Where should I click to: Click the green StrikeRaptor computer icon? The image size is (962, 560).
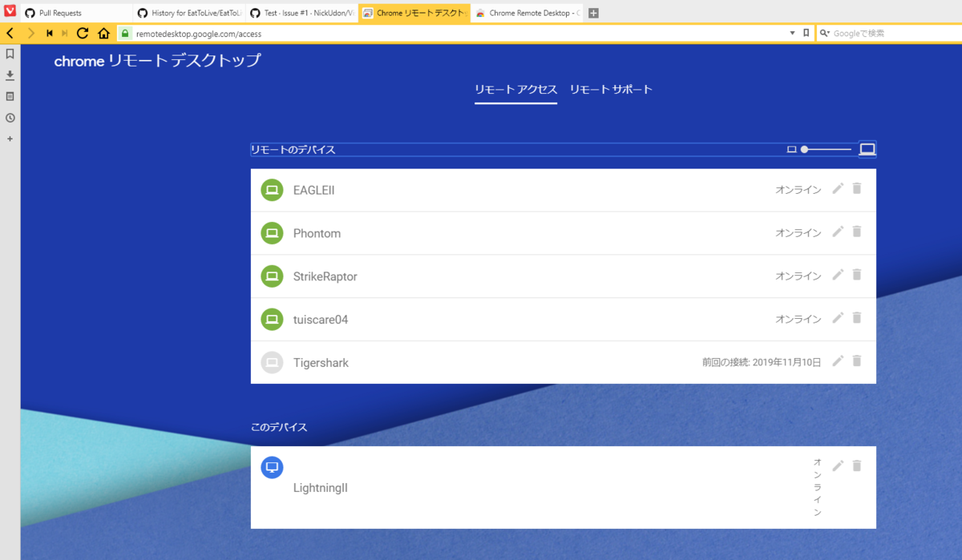(x=272, y=276)
